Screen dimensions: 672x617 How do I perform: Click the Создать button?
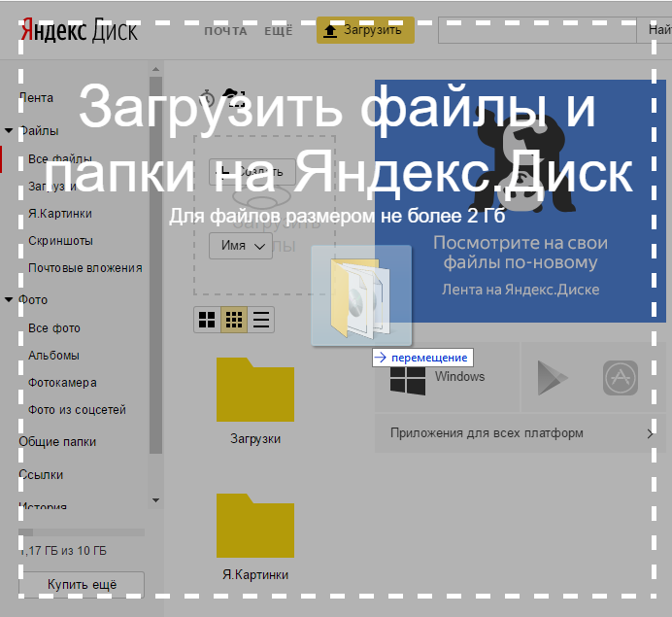pos(252,172)
